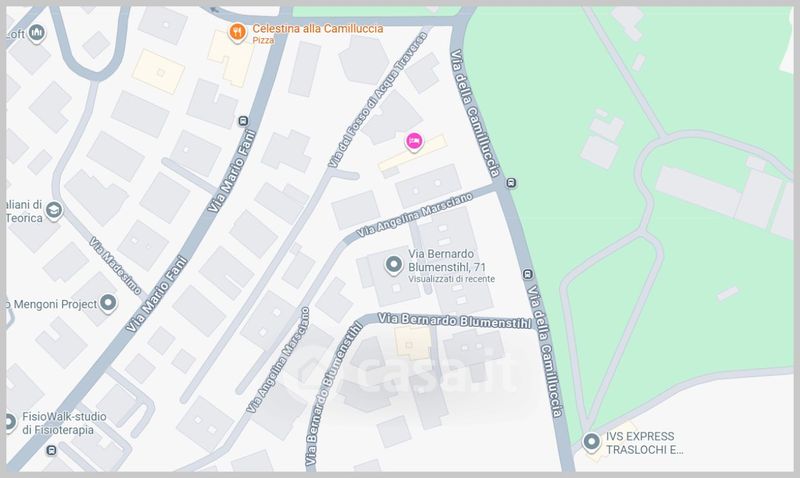
Task: Click the graduation cap school marker
Action: 54,210
